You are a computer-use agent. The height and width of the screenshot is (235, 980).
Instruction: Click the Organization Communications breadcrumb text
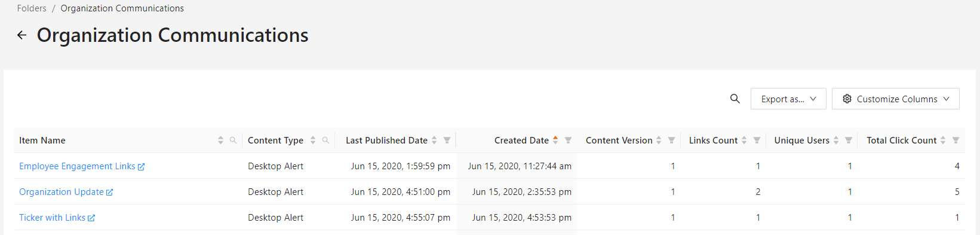[122, 8]
